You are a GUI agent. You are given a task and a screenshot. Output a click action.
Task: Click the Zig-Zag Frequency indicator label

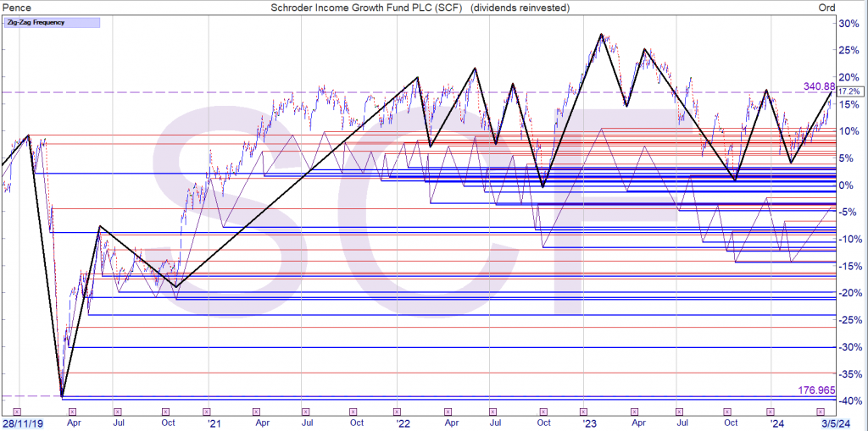coord(52,23)
